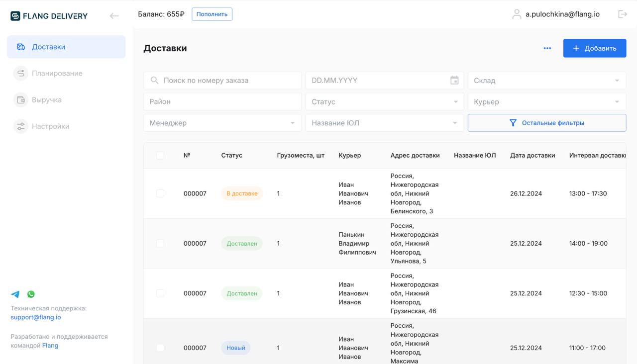637x364 pixels.
Task: Toggle the select-all checkbox in table header
Action: tap(160, 156)
